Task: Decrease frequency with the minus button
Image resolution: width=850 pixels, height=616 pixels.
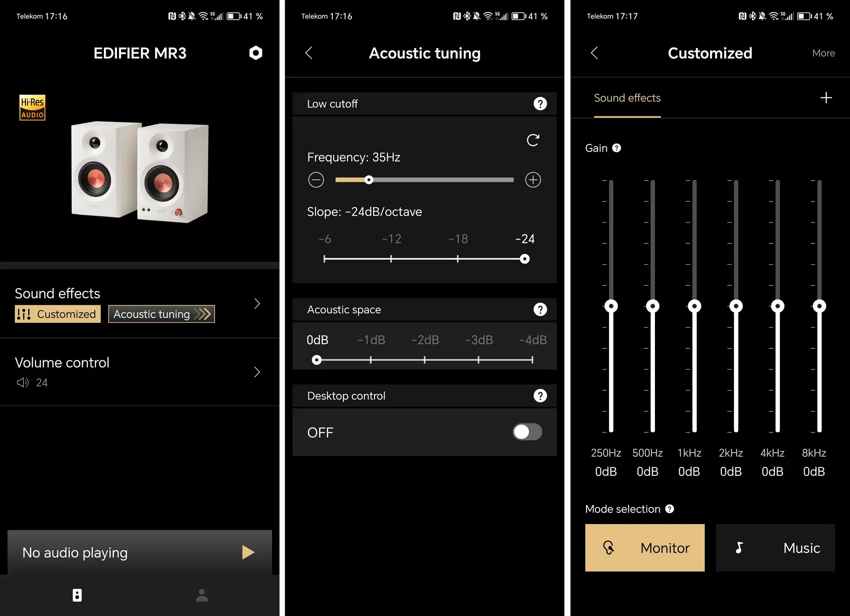Action: [316, 180]
